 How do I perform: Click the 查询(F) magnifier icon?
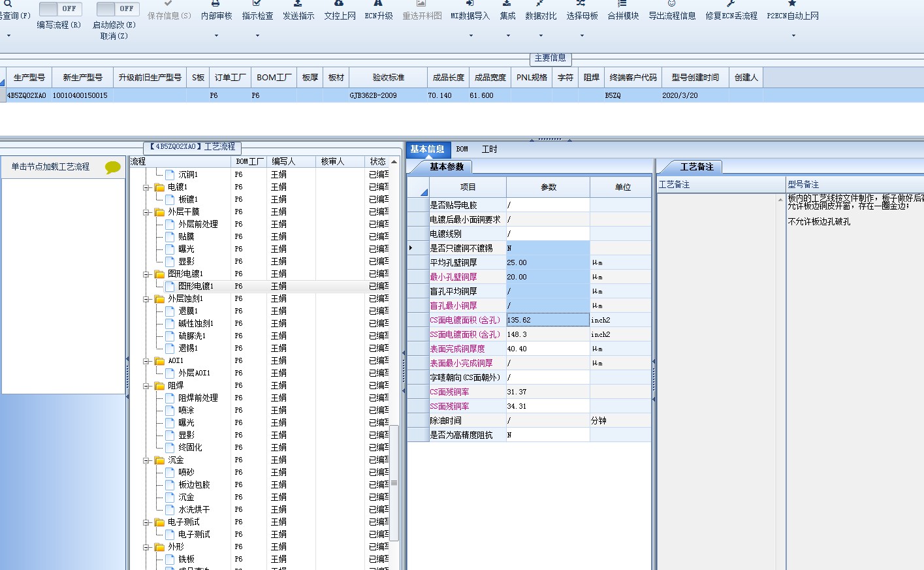(8, 3)
